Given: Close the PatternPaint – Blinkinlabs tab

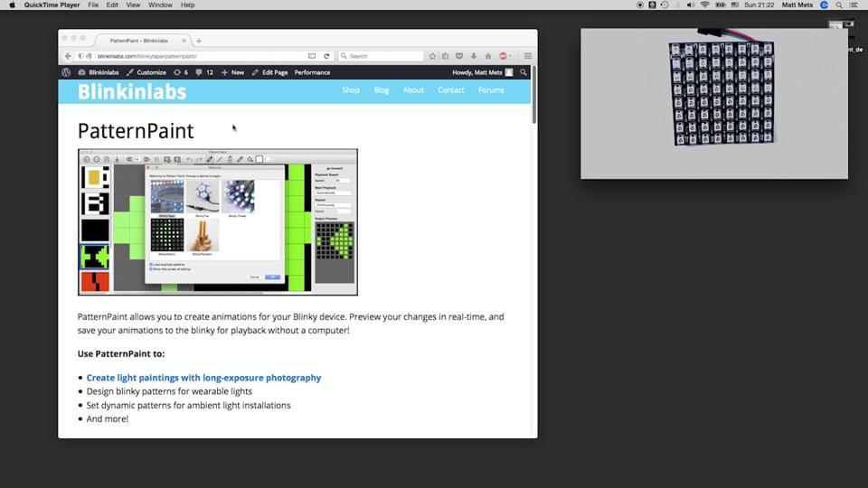Looking at the screenshot, I should pyautogui.click(x=184, y=41).
